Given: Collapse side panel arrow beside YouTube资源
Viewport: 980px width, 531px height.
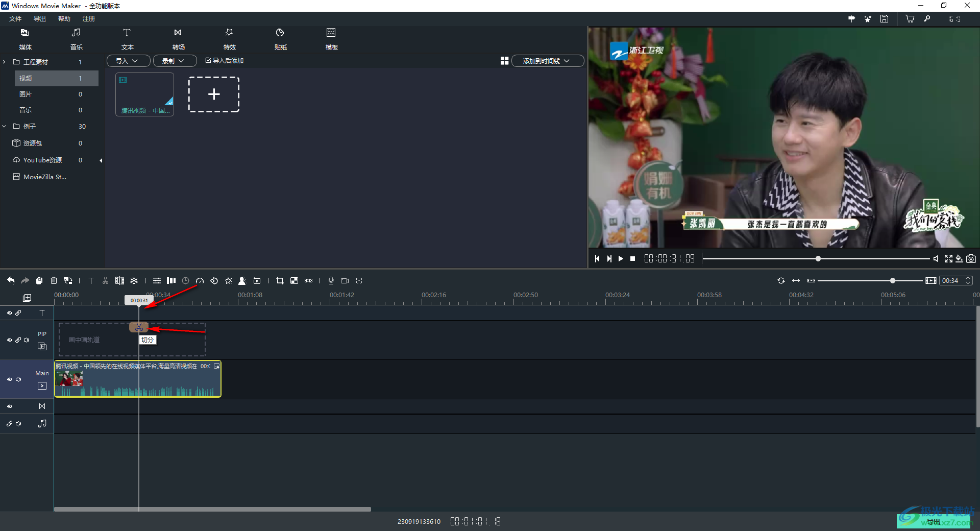Looking at the screenshot, I should click(x=101, y=160).
